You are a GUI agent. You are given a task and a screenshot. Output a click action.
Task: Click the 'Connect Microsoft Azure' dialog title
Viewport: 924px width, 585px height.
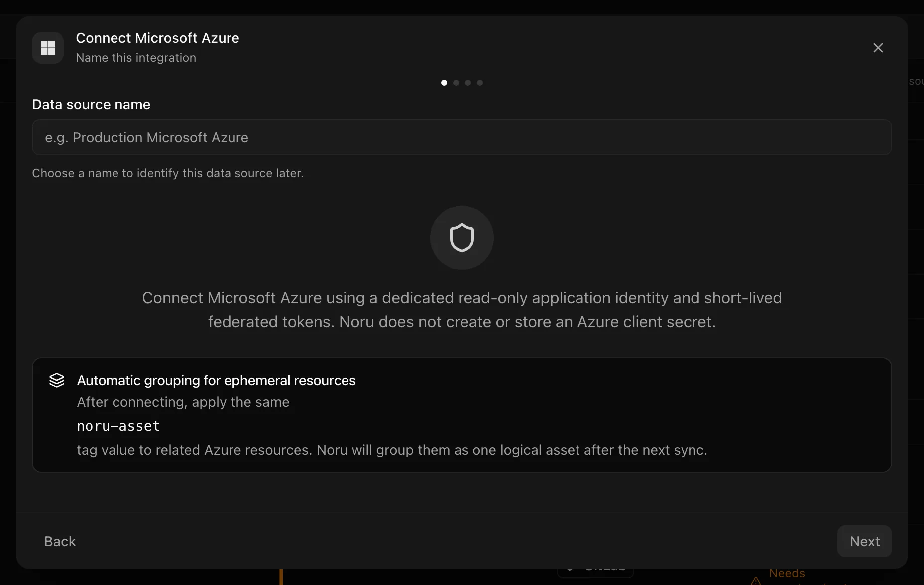coord(157,38)
